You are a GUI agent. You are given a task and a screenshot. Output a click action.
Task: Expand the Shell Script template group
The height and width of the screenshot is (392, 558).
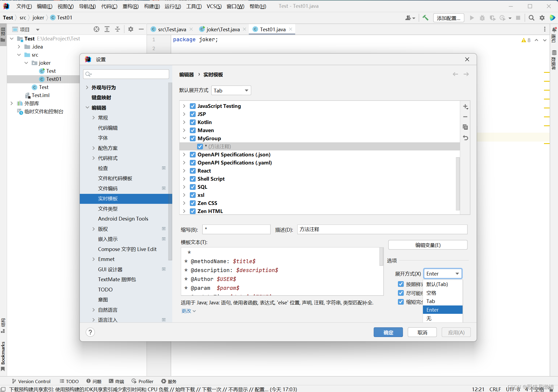pos(184,179)
